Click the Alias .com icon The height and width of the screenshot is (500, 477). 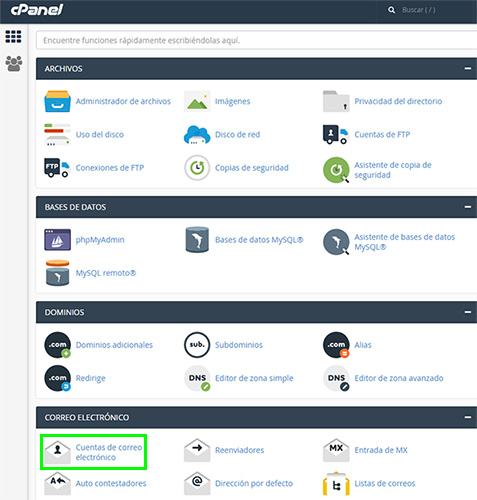coord(336,345)
